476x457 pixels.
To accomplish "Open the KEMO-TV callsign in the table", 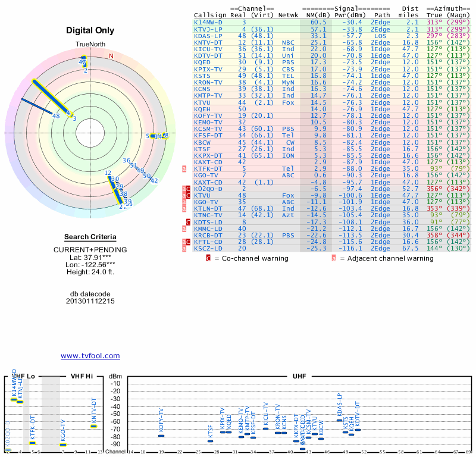I will 208,123.
